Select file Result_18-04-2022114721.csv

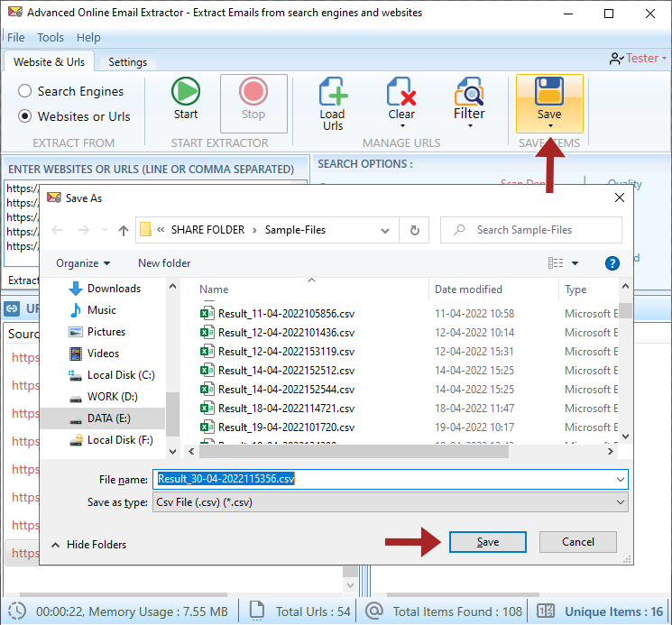point(277,409)
